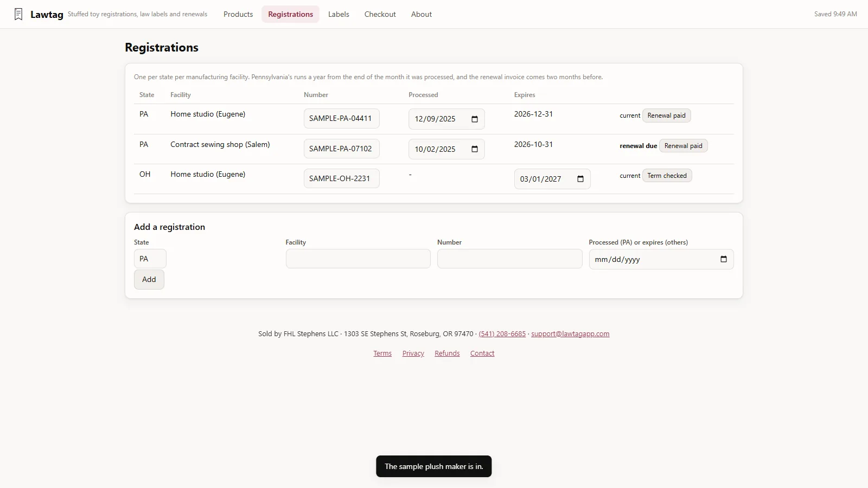
Task: Click the Lawtag bookmark logo icon
Action: pos(18,14)
